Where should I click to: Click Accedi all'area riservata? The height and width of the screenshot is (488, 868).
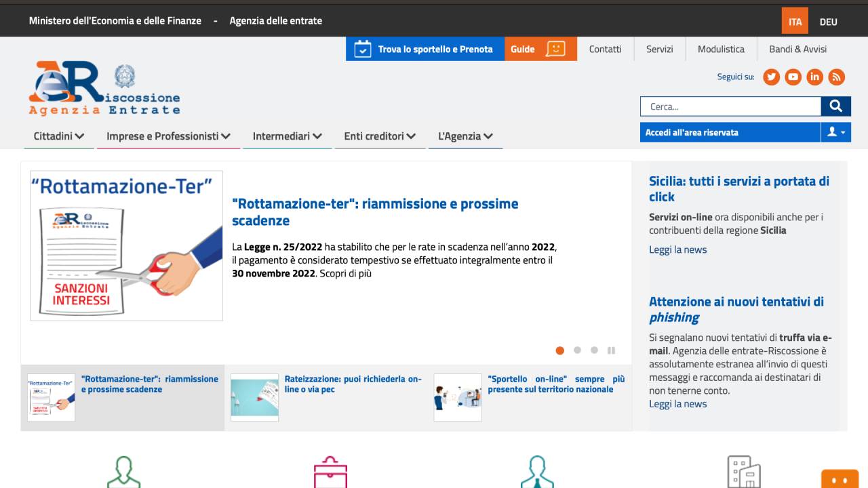(x=730, y=132)
